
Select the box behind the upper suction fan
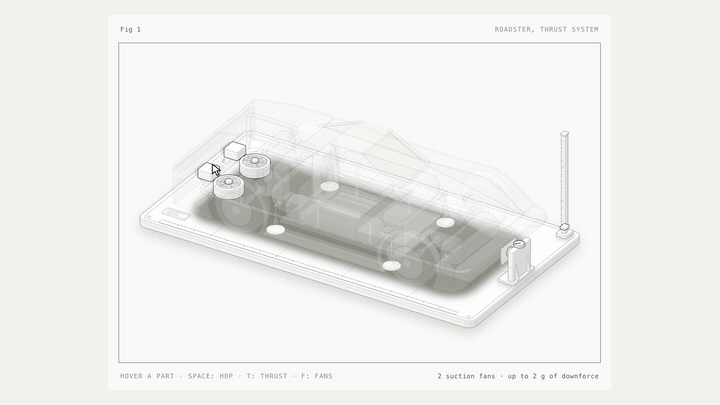click(234, 151)
